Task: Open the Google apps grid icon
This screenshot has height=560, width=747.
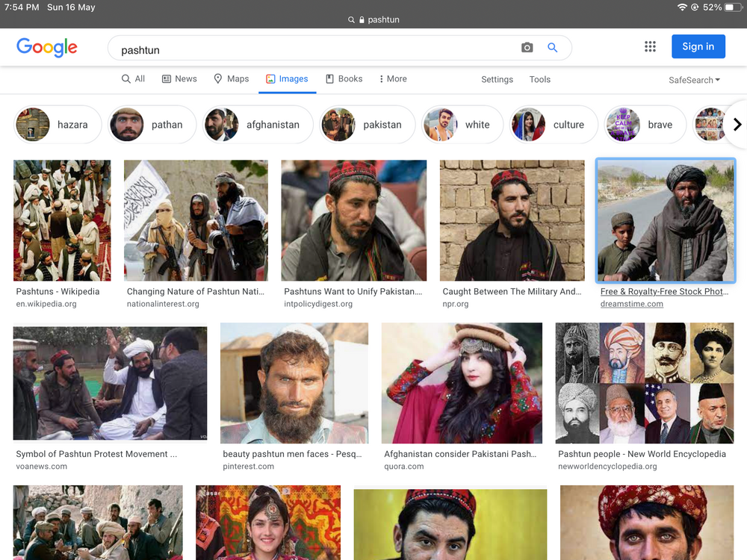Action: point(650,46)
